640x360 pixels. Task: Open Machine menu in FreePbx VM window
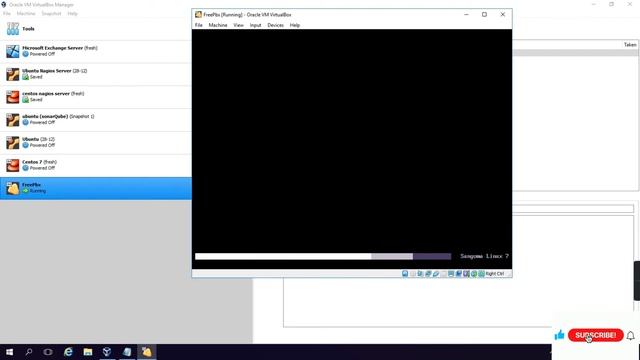(218, 25)
